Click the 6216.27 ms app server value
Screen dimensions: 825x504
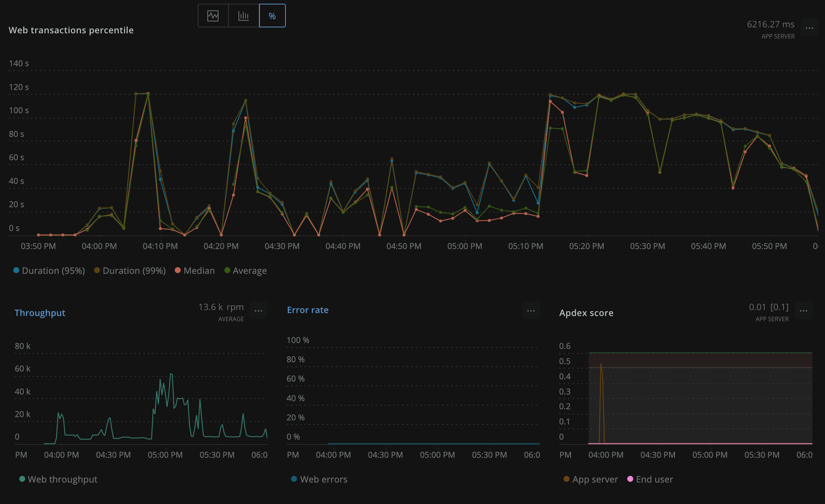click(x=771, y=24)
